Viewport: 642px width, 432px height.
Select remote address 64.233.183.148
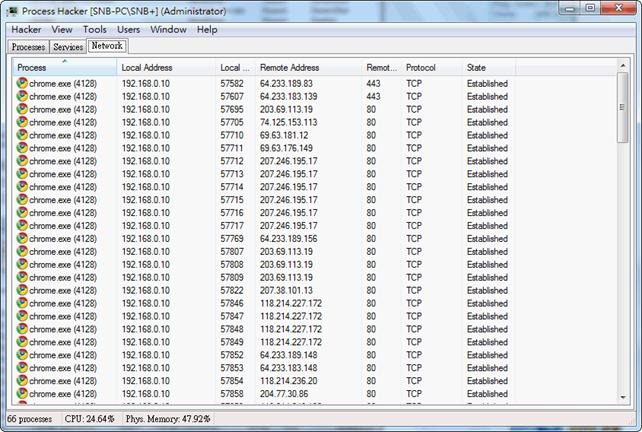tap(288, 368)
